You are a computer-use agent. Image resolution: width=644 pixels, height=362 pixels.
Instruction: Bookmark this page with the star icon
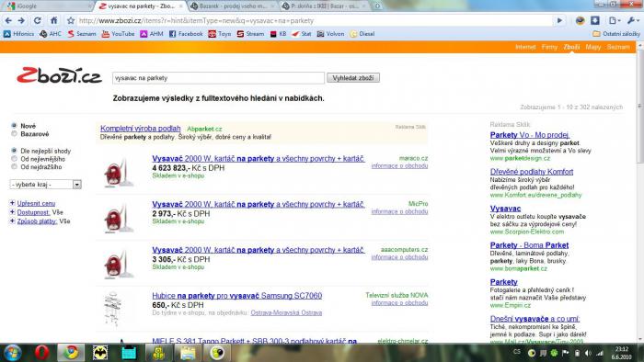point(71,20)
